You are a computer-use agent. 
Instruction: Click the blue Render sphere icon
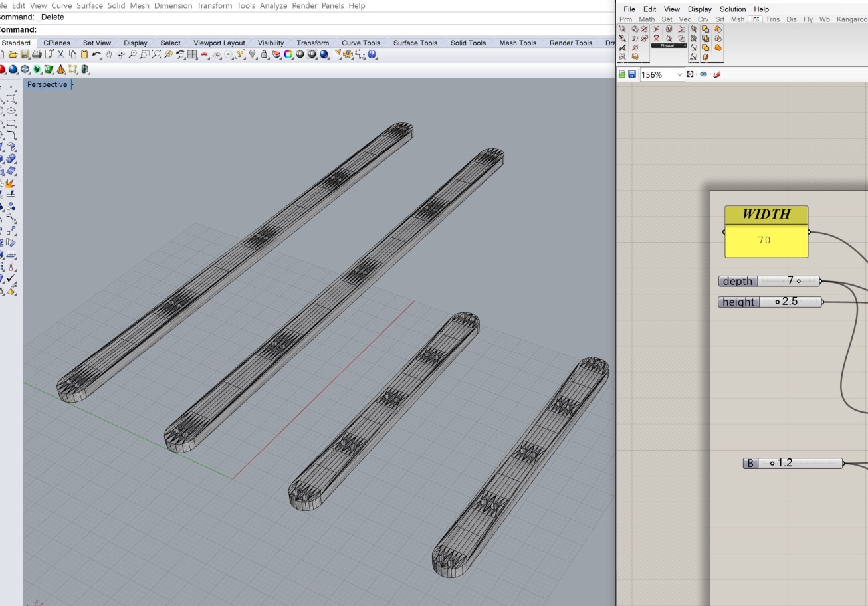[x=324, y=54]
